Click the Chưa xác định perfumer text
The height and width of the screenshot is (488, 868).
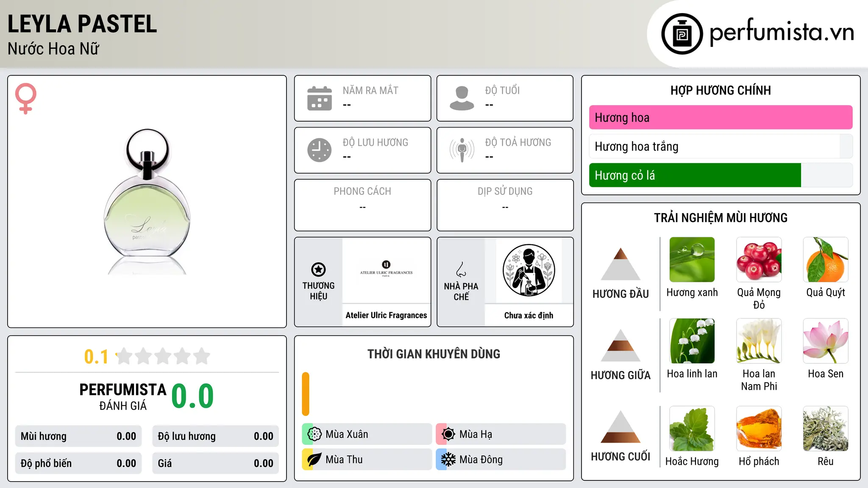point(529,315)
